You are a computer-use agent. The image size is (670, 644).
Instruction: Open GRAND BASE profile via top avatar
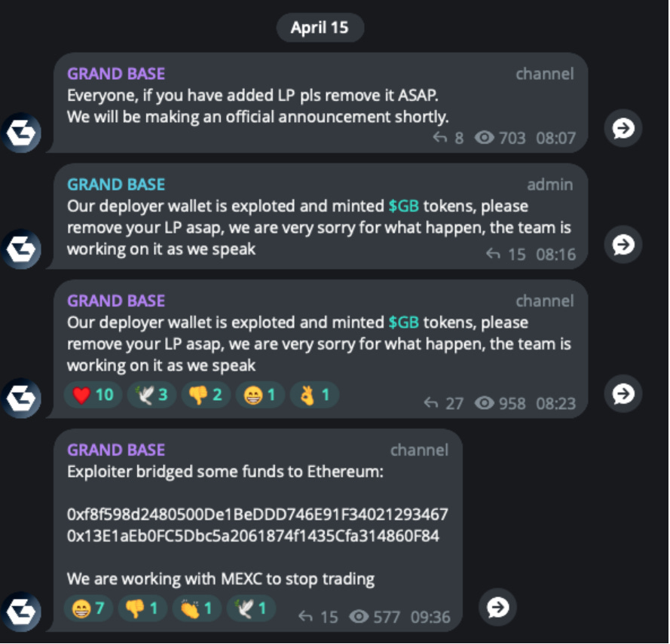click(21, 133)
